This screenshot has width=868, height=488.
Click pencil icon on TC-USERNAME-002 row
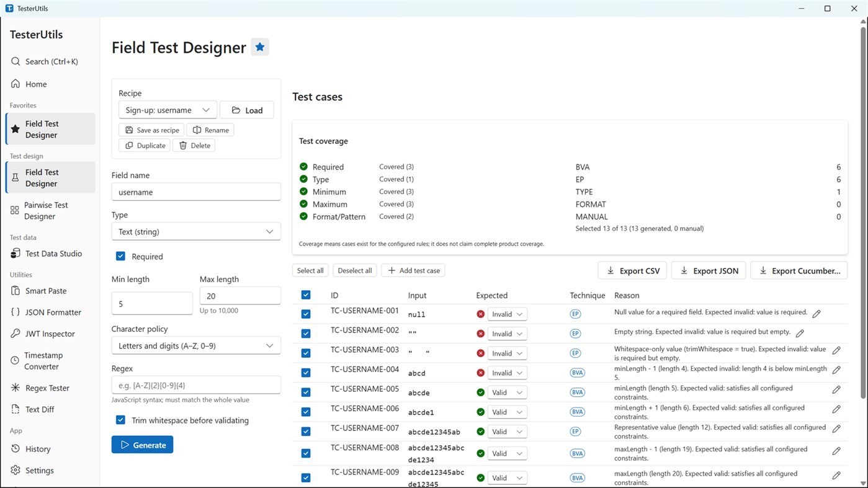(800, 334)
